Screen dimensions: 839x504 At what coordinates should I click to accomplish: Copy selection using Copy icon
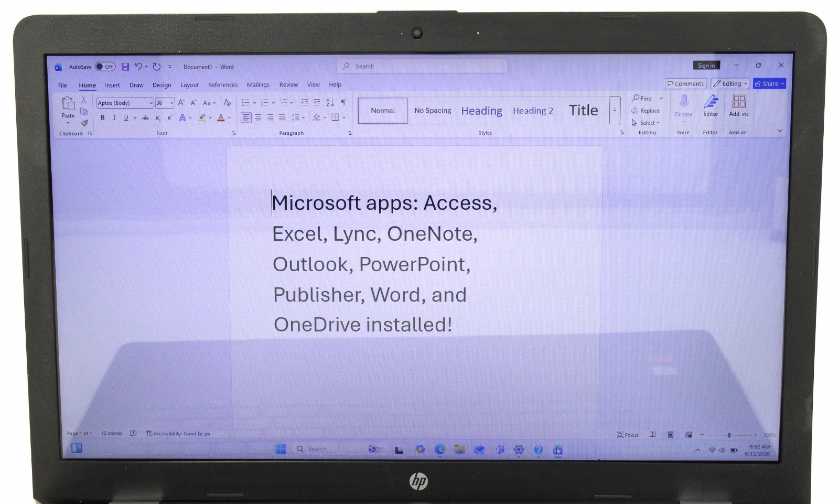point(84,111)
